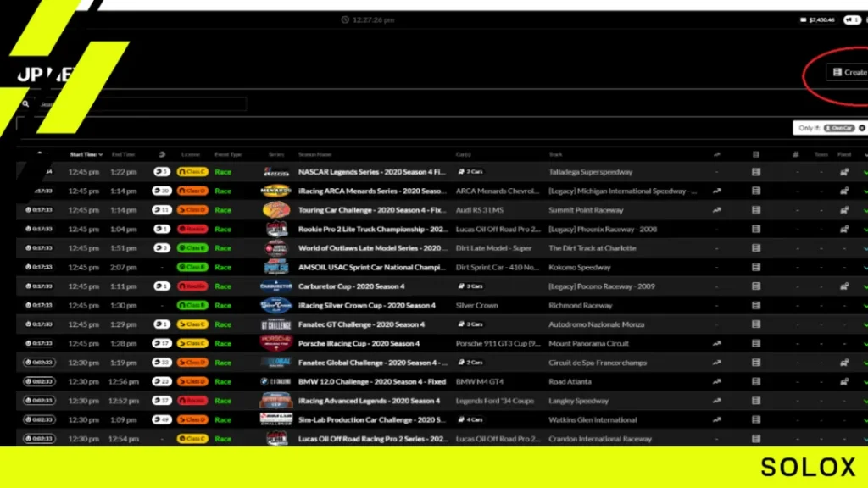This screenshot has height=488, width=868.
Task: Click 2:07 pm end time cell
Action: click(x=124, y=267)
